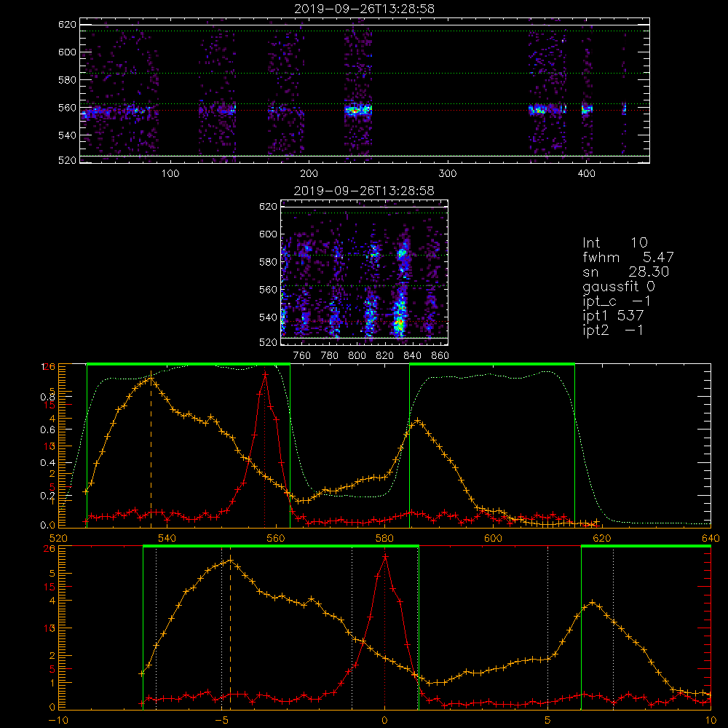The width and height of the screenshot is (728, 728).
Task: Click the y-axis label 560 of top spectrogram
Action: (67, 108)
